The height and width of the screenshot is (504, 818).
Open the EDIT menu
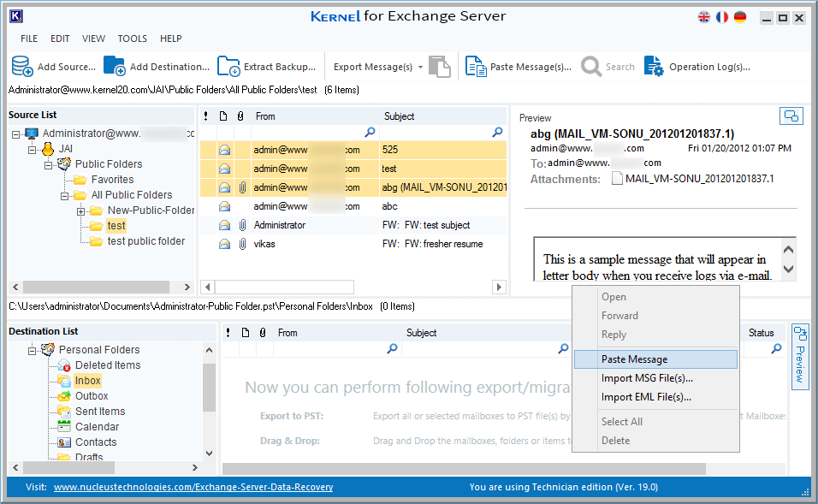(60, 39)
